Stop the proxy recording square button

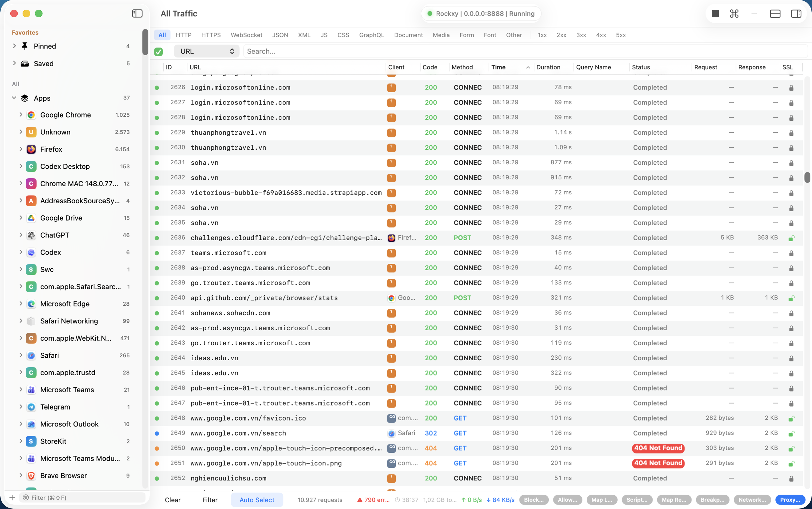[715, 13]
